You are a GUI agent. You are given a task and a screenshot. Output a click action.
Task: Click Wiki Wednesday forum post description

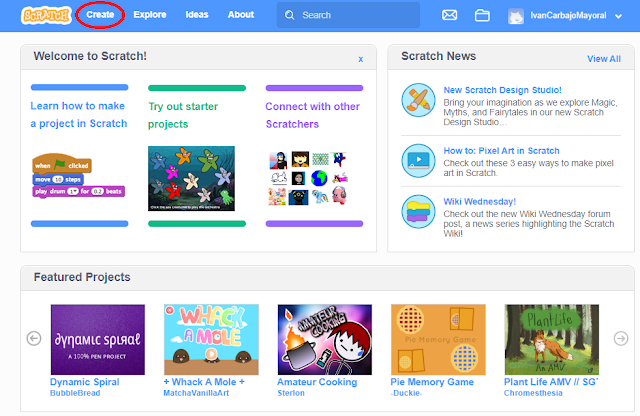pyautogui.click(x=529, y=224)
